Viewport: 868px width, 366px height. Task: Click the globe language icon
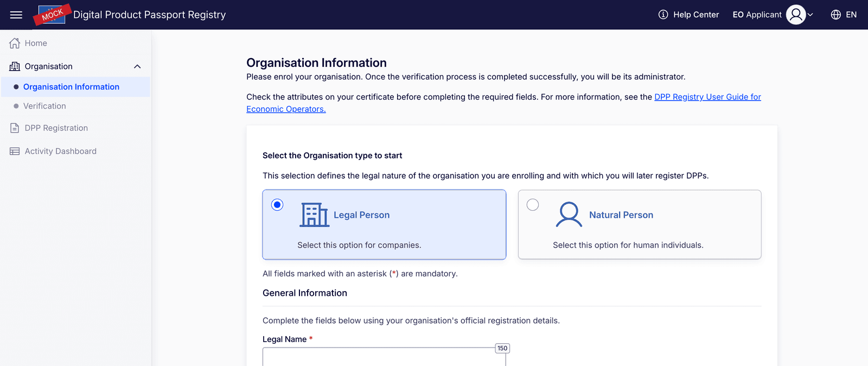click(836, 15)
